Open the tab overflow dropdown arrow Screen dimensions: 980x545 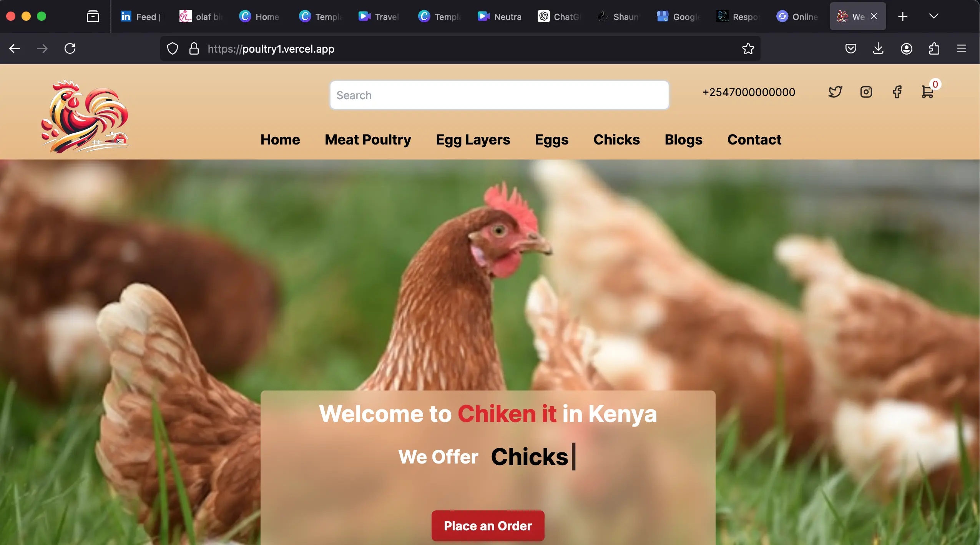tap(933, 15)
